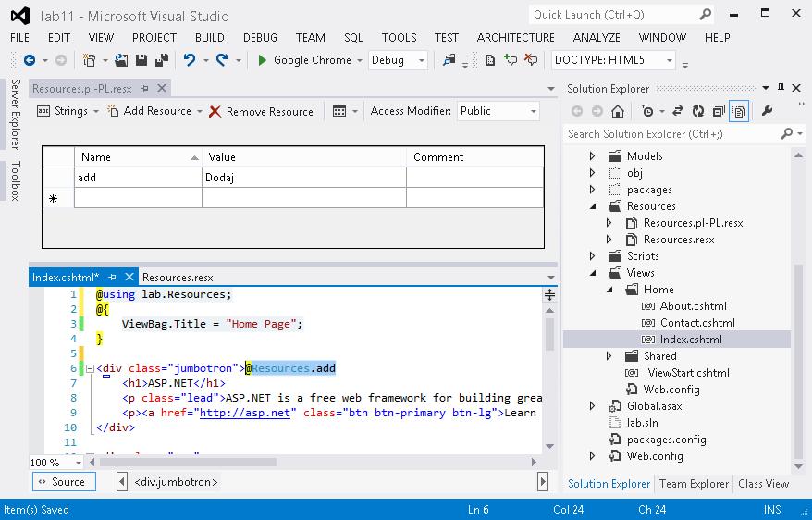Click the New Project toolbar icon
Screen dimensions: 812x520
(90, 60)
